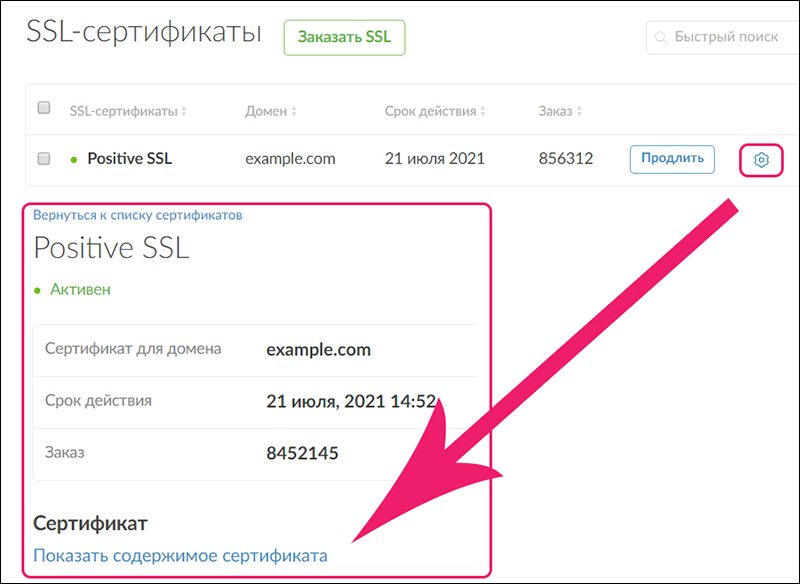The image size is (800, 584).
Task: Open settings gear for Positive SSL
Action: coord(761,159)
